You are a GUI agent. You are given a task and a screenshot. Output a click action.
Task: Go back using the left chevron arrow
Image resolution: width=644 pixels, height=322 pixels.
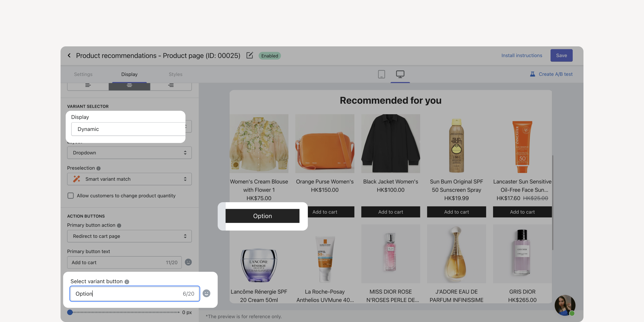click(x=69, y=55)
